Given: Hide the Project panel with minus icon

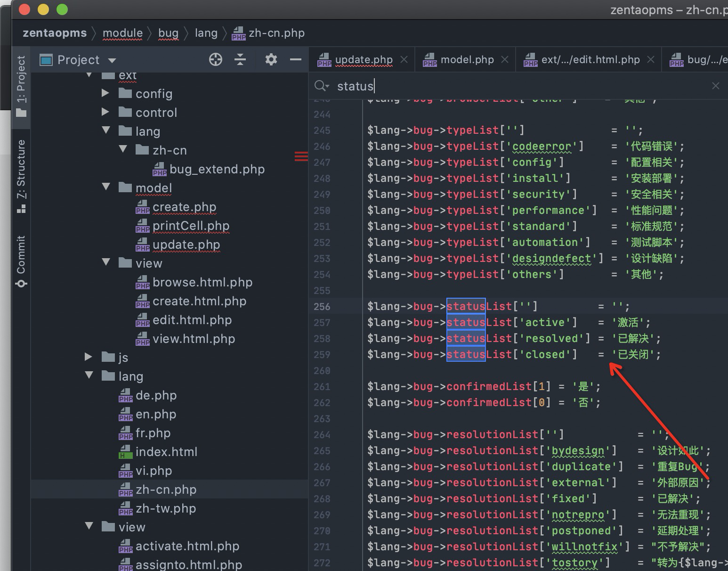Looking at the screenshot, I should tap(295, 59).
